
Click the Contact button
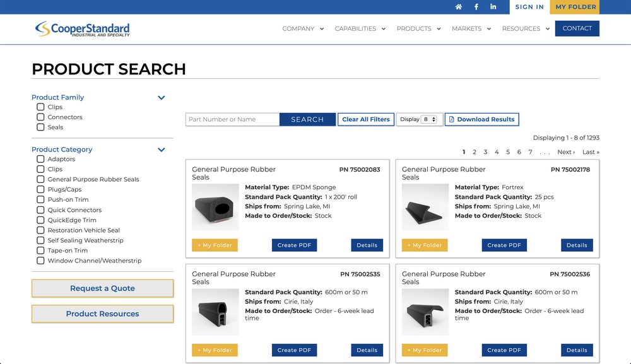[577, 28]
